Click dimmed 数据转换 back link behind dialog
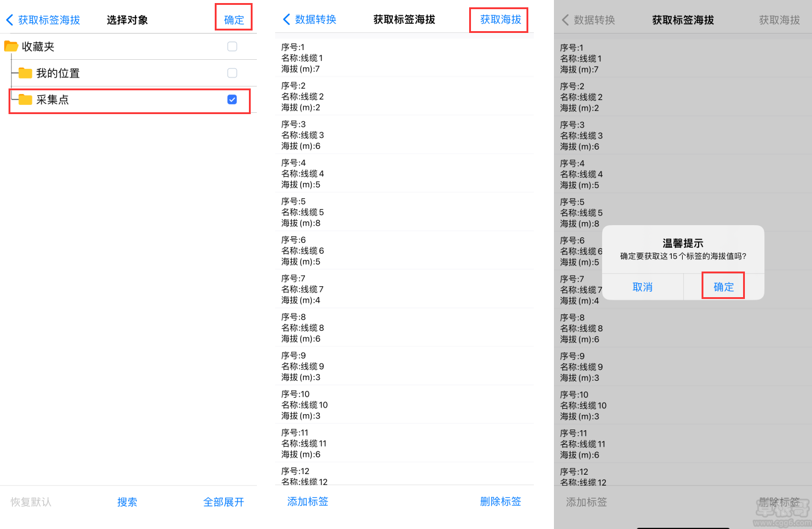The width and height of the screenshot is (812, 529). 595,20
